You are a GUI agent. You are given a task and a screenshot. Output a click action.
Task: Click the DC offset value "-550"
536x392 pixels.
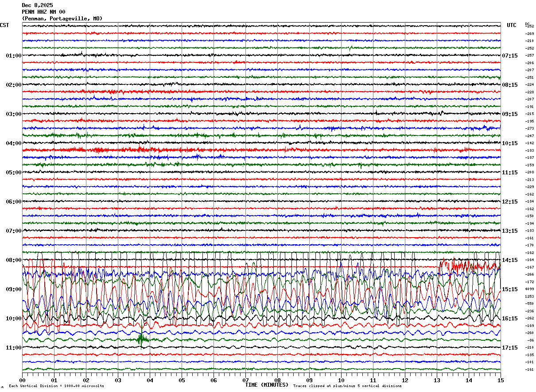click(x=529, y=304)
